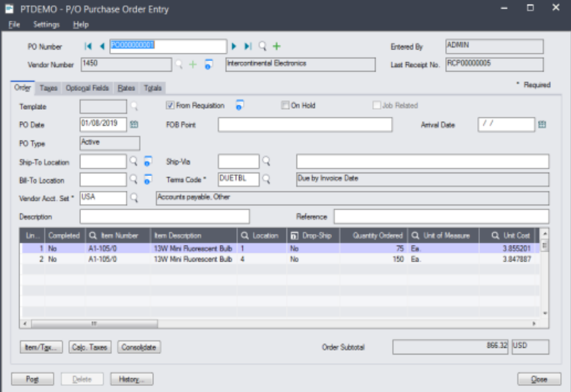Click Location column finder icon
571x392 pixels.
coord(245,235)
